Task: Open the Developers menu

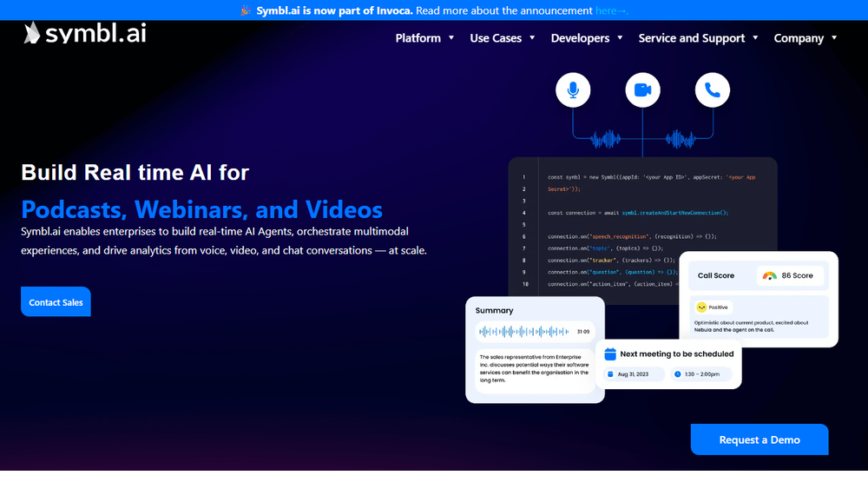Action: [580, 38]
